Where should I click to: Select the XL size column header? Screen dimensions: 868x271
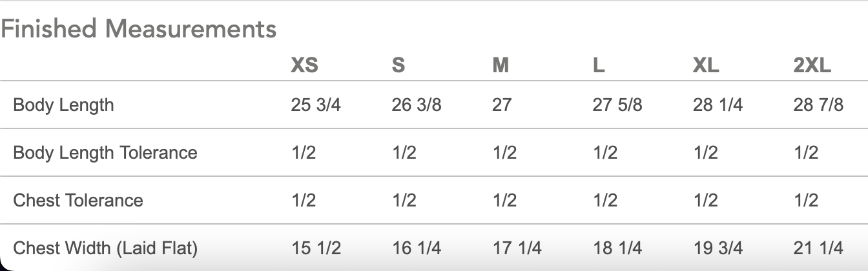click(706, 65)
